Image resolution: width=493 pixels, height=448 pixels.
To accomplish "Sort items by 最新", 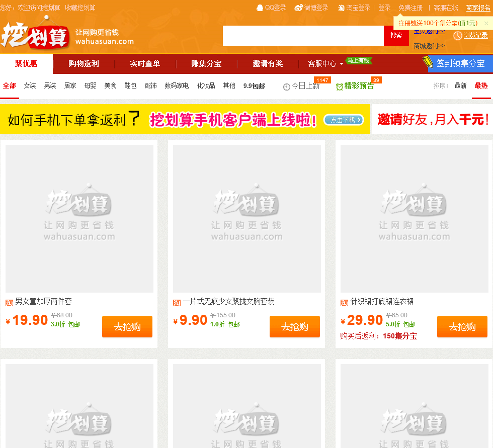I will (x=461, y=85).
